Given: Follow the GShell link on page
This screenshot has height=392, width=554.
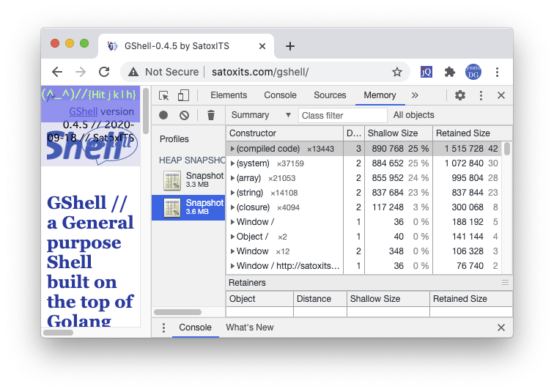Looking at the screenshot, I should click(x=83, y=112).
